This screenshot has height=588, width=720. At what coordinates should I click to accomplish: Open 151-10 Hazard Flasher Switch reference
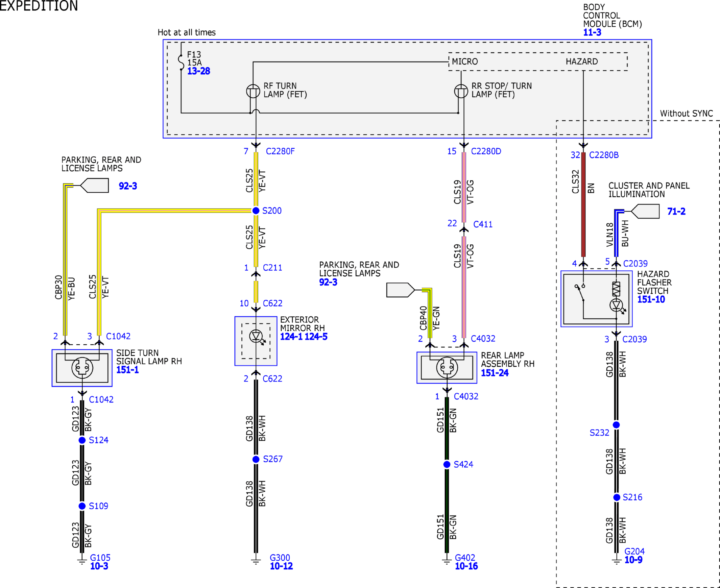click(x=651, y=299)
